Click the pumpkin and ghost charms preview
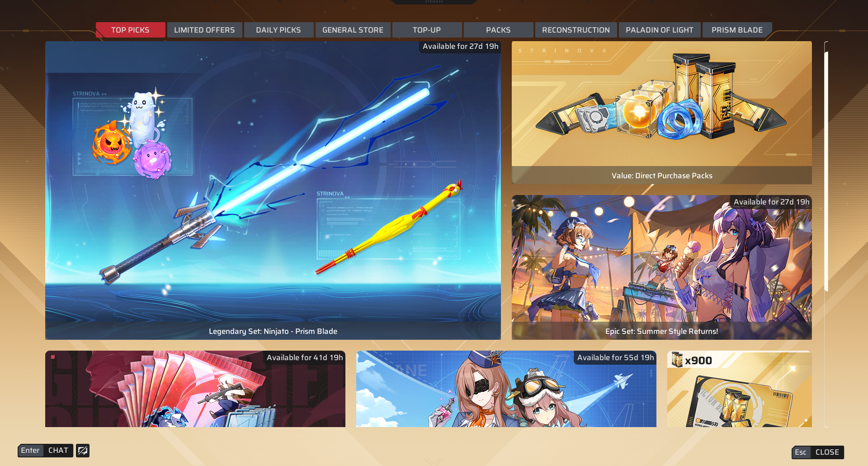 pyautogui.click(x=132, y=133)
